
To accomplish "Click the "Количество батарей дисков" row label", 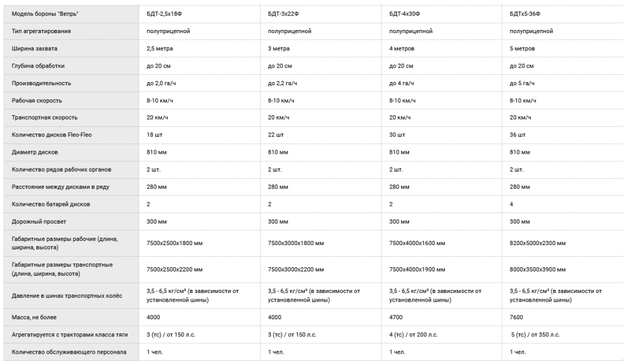I will click(50, 204).
